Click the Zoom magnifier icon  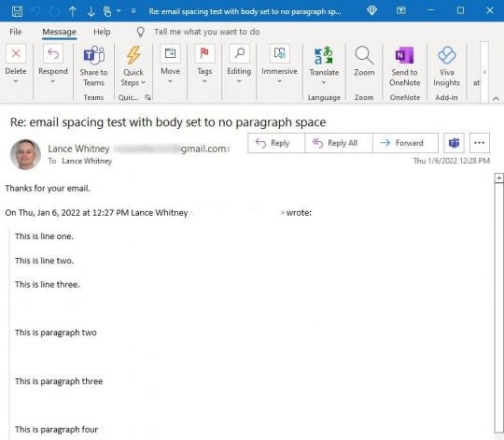tap(364, 55)
